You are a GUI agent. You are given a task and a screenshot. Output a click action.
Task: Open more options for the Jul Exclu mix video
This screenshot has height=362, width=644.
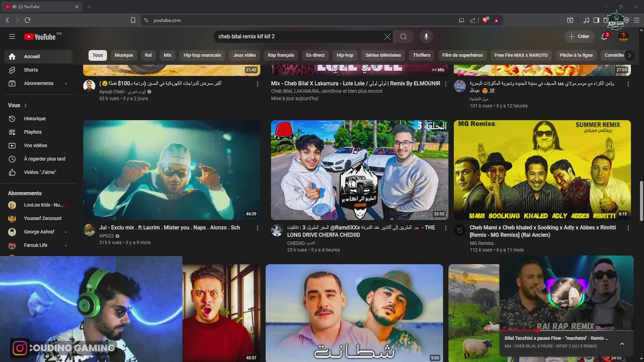tap(258, 228)
